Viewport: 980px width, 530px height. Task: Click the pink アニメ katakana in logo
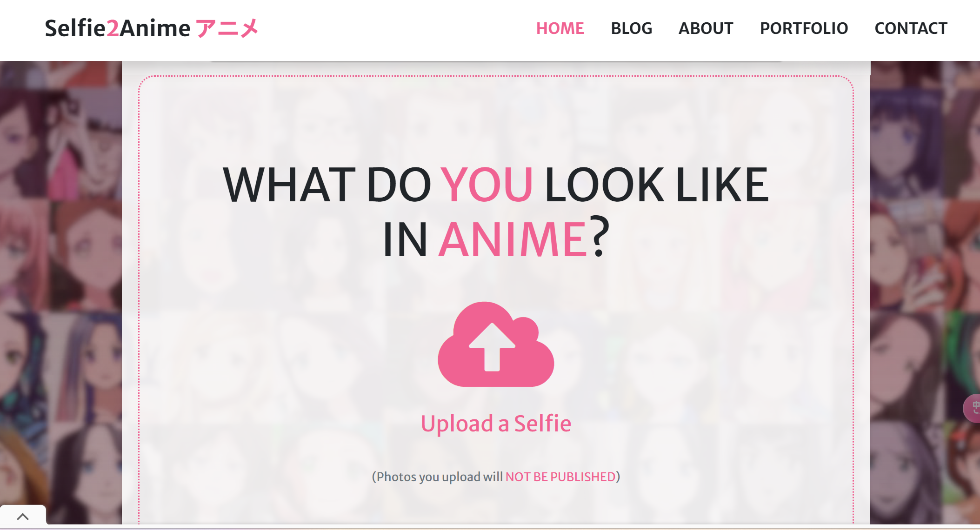(227, 28)
